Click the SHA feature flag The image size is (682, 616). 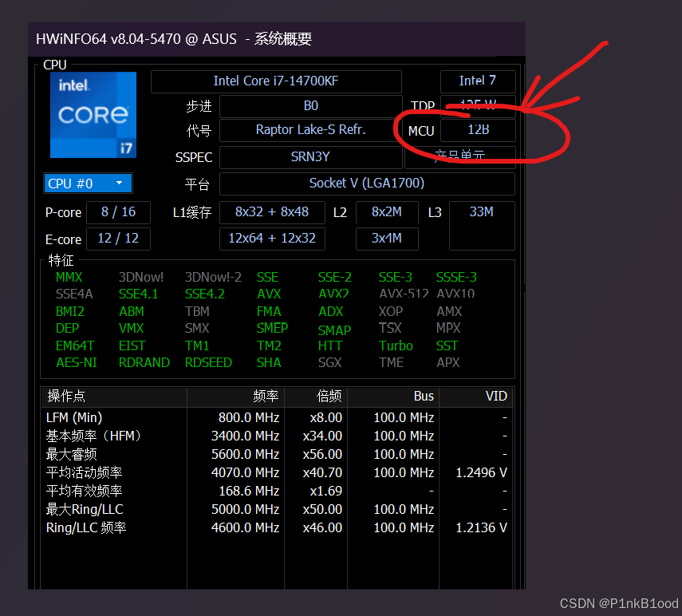(x=268, y=362)
